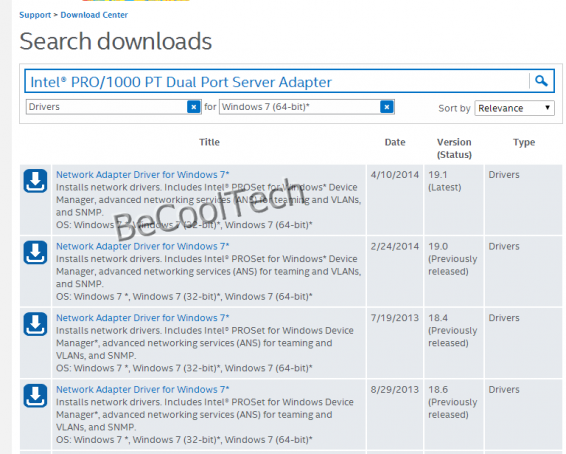The image size is (566, 454).
Task: Open the Sort by Relevance dropdown
Action: [514, 108]
